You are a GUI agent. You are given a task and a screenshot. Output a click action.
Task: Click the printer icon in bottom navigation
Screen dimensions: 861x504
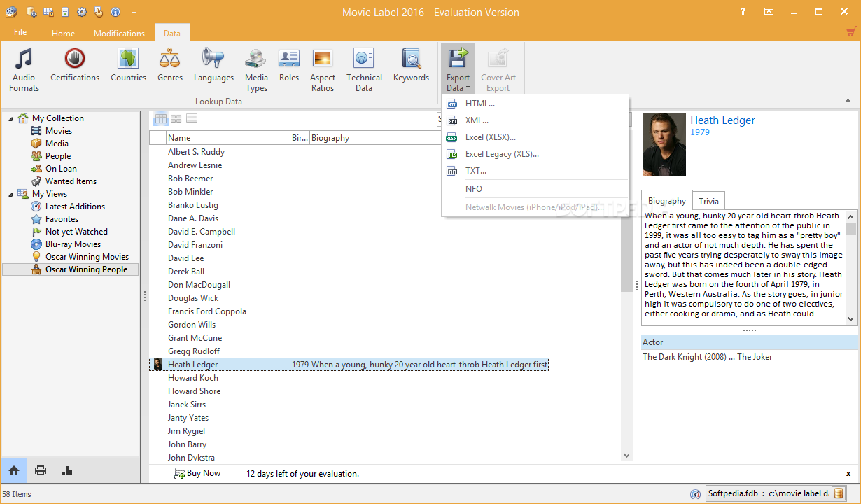click(x=41, y=470)
